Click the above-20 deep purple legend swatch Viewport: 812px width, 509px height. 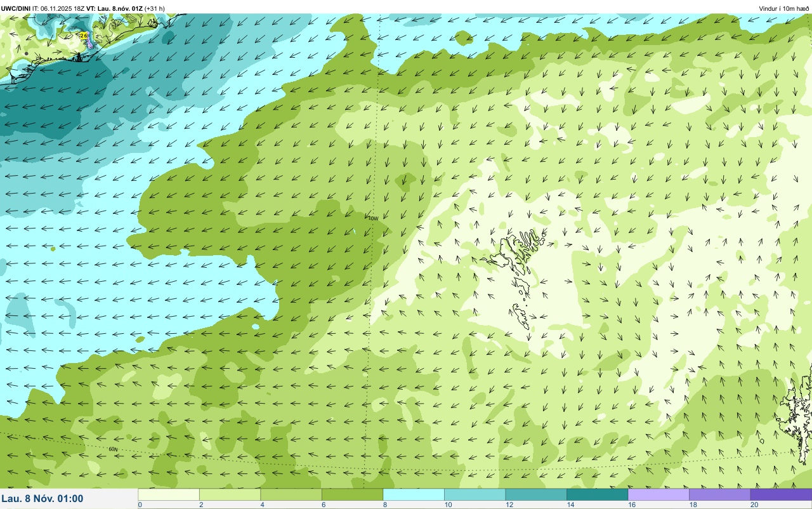[781, 494]
